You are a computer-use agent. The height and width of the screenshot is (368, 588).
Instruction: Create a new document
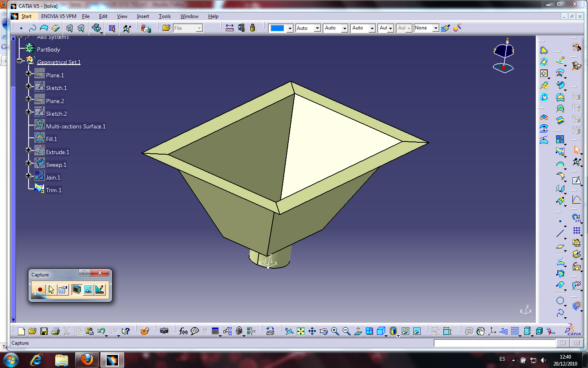21,331
